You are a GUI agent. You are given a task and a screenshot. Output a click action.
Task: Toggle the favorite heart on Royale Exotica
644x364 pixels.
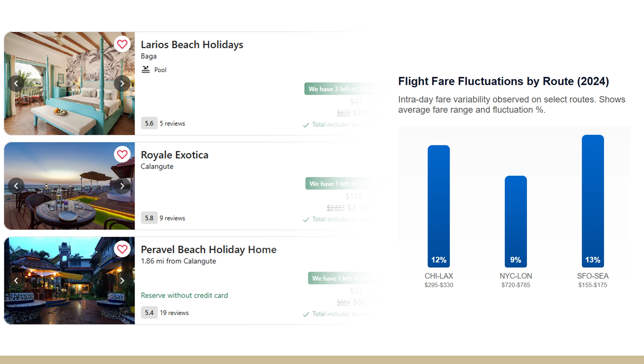(x=122, y=155)
